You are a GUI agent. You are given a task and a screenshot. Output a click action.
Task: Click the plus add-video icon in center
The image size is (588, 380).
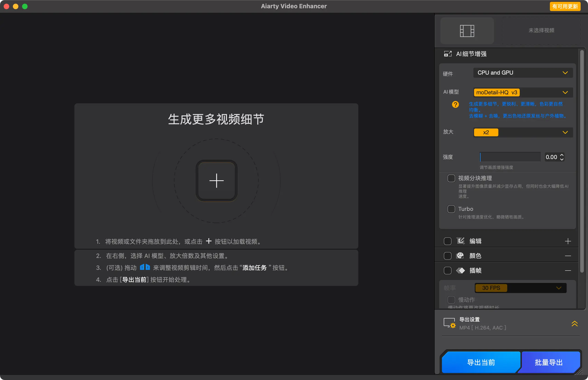(216, 181)
